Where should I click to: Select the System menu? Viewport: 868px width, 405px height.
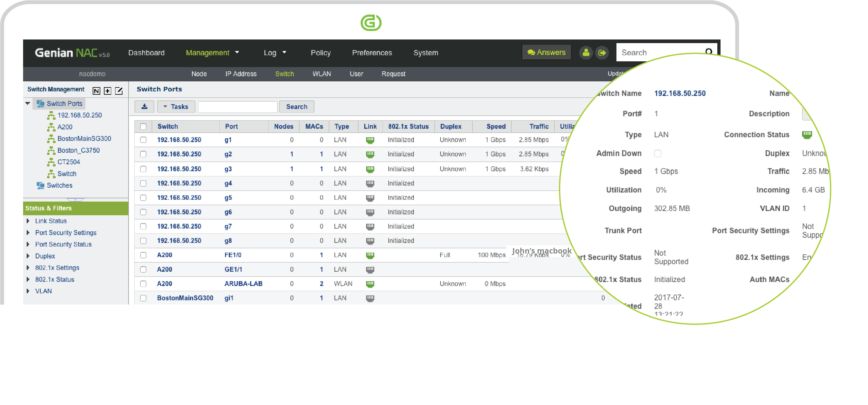[426, 53]
